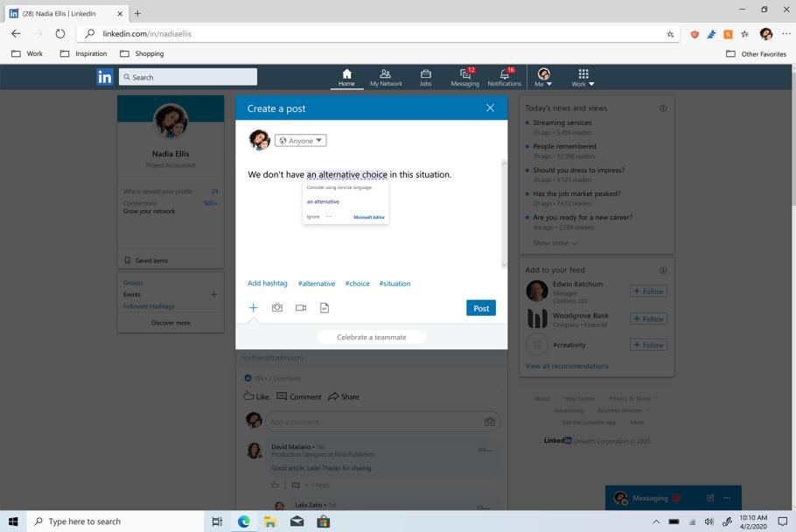796x532 pixels.
Task: Click the camera icon to add a photo
Action: (x=276, y=307)
